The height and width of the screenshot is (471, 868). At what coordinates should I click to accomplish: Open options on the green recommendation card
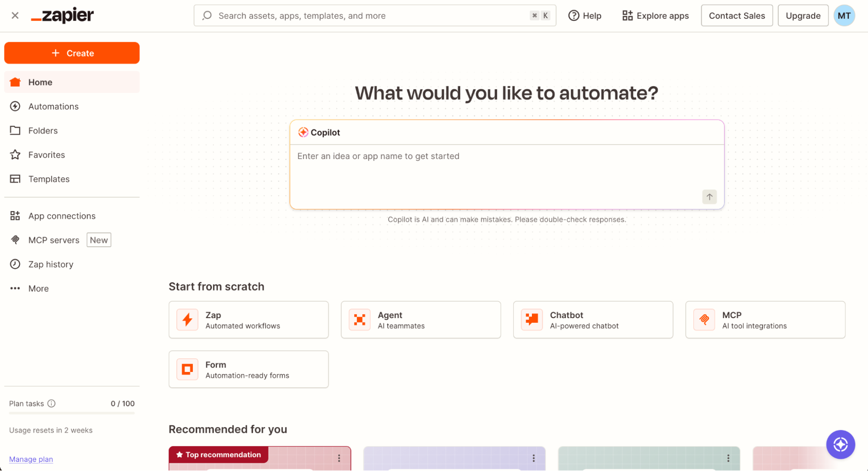[x=728, y=458]
